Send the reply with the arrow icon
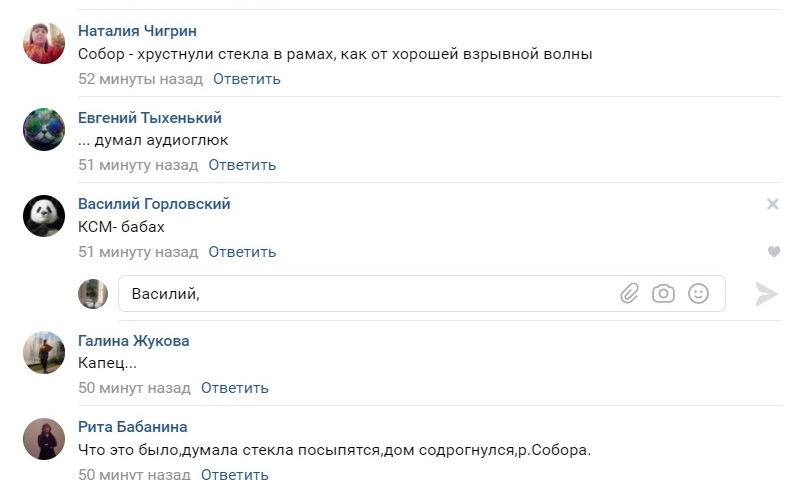807x480 pixels. click(766, 294)
